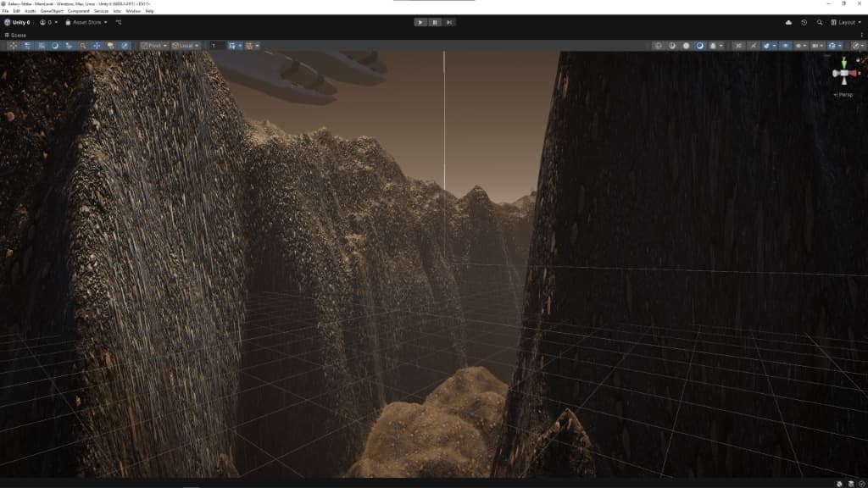This screenshot has height=488, width=868.
Task: Click the Unity 6 logo button
Action: 17,23
